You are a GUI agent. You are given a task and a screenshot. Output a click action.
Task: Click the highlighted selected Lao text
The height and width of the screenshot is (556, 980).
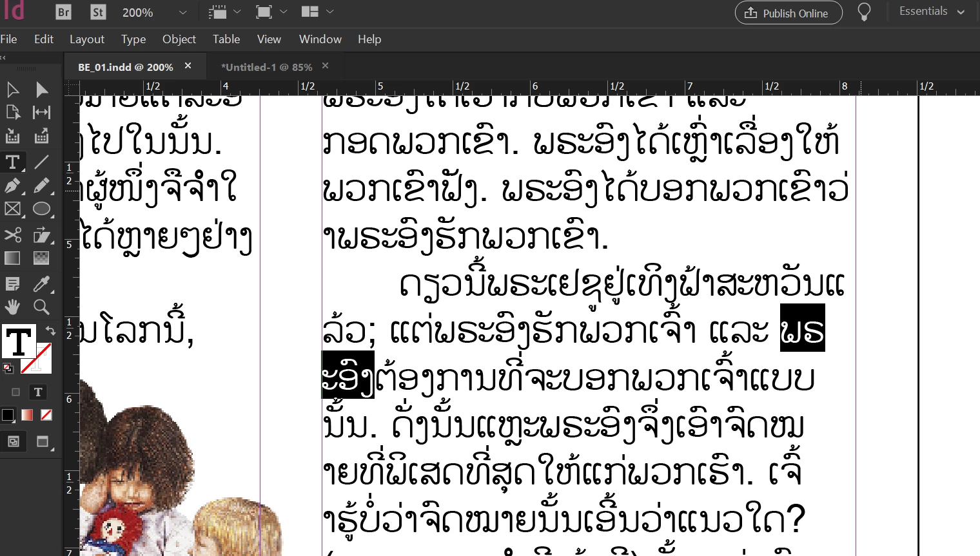point(802,328)
